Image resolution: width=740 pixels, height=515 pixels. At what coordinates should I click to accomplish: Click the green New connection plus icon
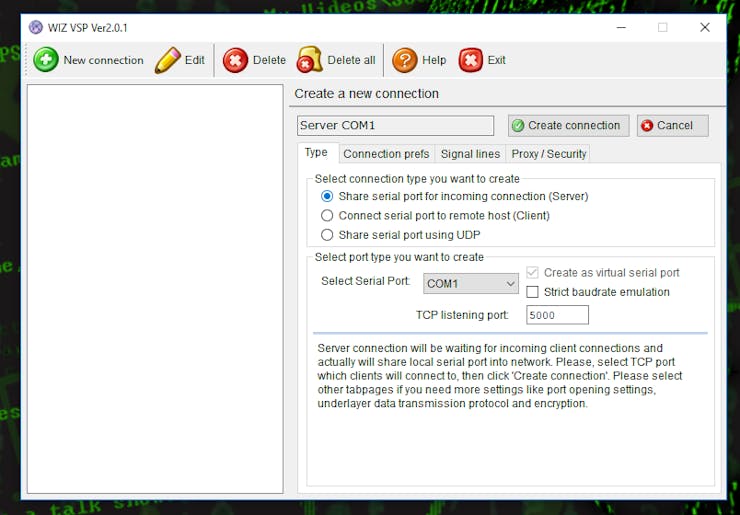[x=46, y=60]
